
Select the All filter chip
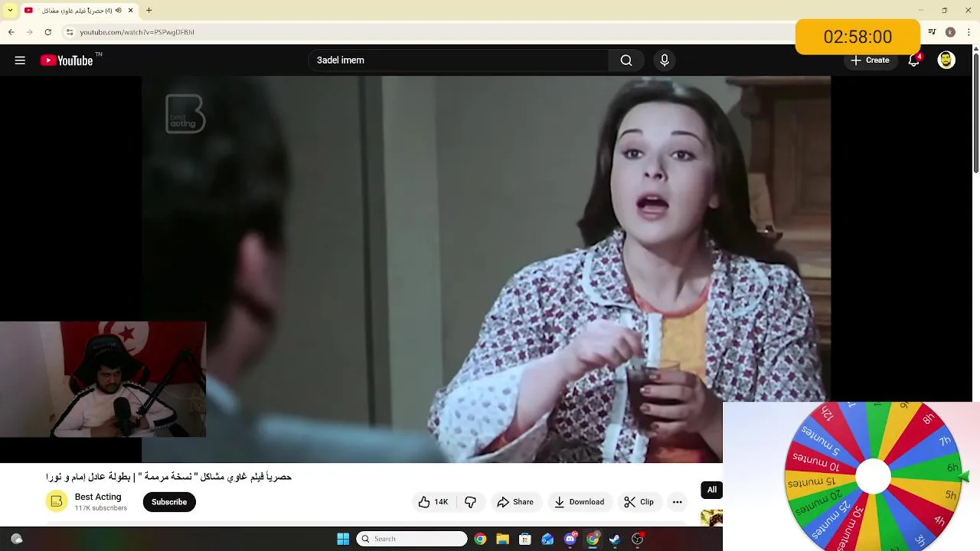point(711,490)
